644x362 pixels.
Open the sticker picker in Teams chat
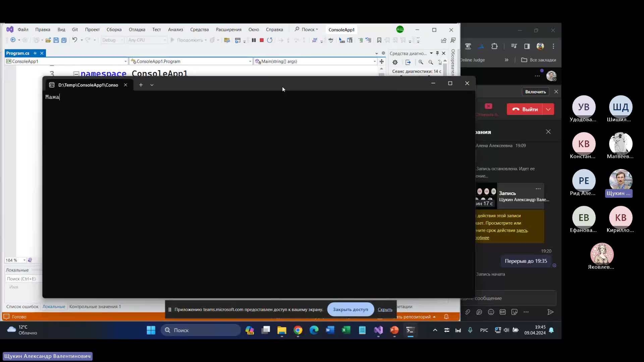tap(514, 312)
